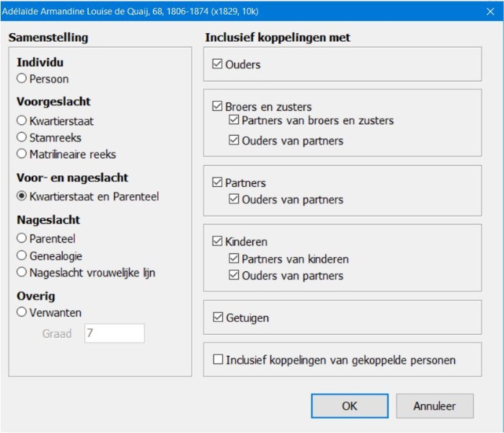Select the Persoon radio button
504x433 pixels.
pos(22,79)
